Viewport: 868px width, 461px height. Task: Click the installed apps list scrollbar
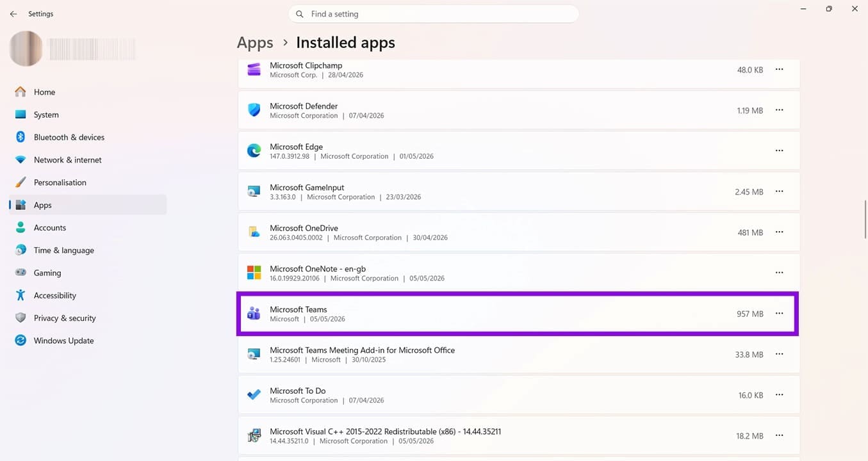[x=865, y=218]
